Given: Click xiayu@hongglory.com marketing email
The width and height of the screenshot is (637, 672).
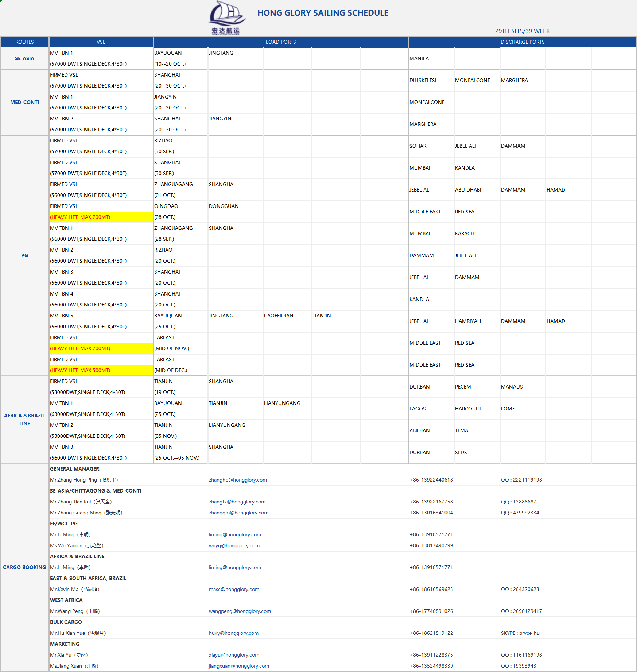Looking at the screenshot, I should (x=234, y=655).
